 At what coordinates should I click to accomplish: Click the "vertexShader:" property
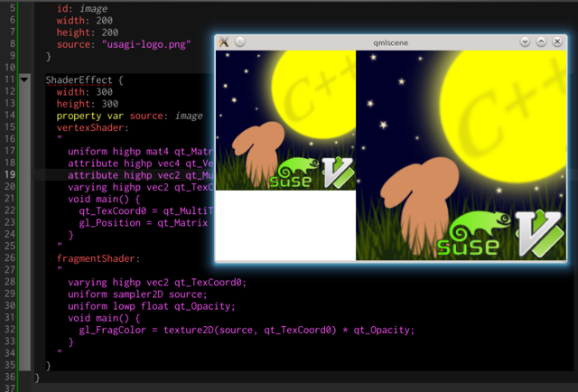pyautogui.click(x=92, y=127)
